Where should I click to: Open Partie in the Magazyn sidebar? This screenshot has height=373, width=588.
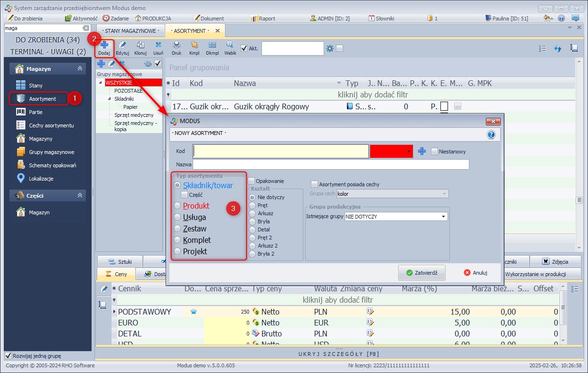(x=36, y=112)
